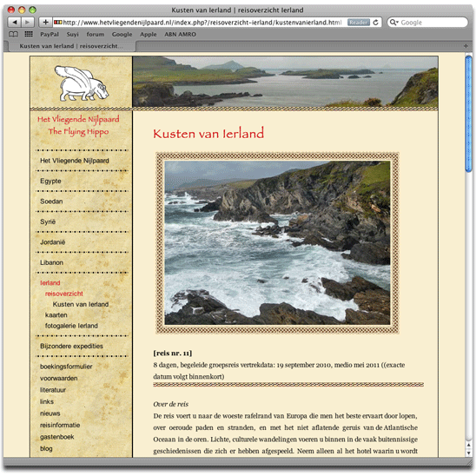This screenshot has width=476, height=476.
Task: Go forward with the forward arrow button
Action: coord(27,23)
